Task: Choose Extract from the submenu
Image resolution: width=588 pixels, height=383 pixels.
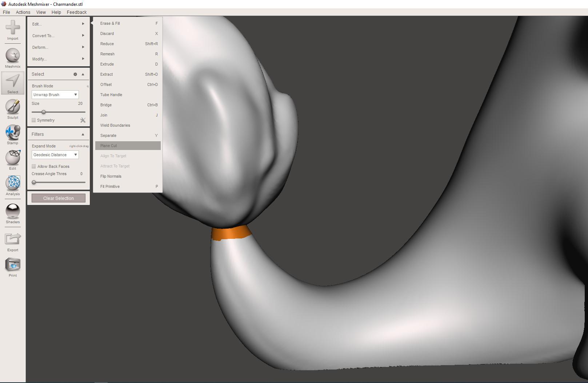Action: tap(128, 74)
